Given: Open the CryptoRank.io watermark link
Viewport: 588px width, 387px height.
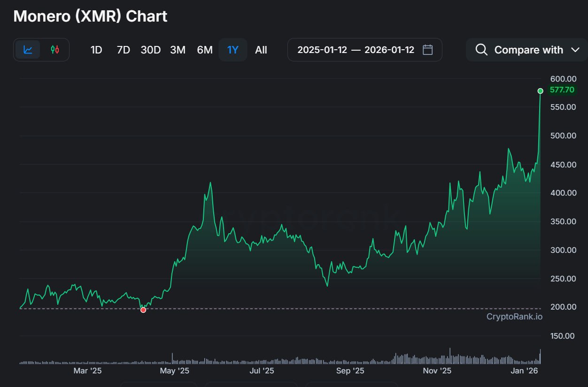Looking at the screenshot, I should tap(514, 317).
